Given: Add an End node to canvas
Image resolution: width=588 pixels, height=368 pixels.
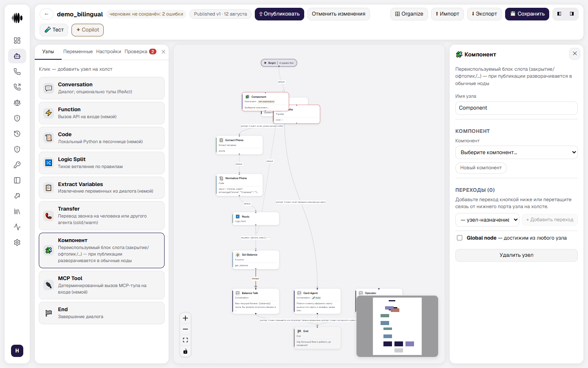Looking at the screenshot, I should (x=102, y=313).
